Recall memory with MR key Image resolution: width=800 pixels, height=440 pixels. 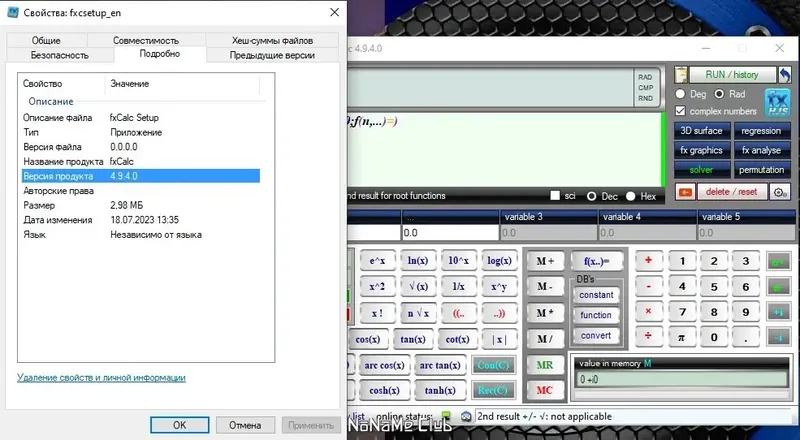click(x=544, y=365)
